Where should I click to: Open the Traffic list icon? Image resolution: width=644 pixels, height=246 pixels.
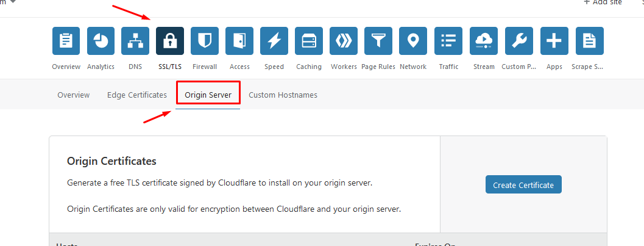tap(448, 41)
